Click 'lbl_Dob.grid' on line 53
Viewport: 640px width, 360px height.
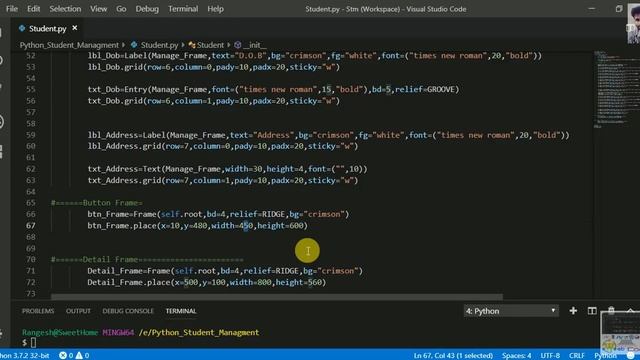coord(115,67)
